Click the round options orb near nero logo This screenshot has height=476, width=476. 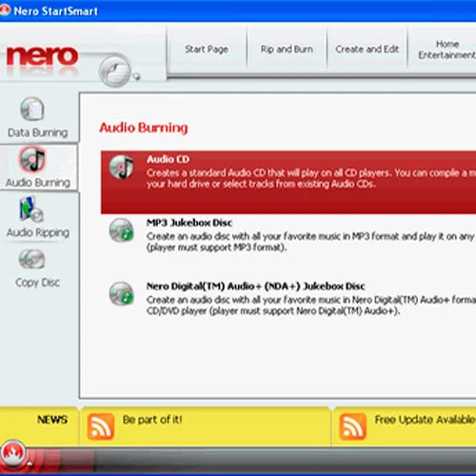point(114,71)
